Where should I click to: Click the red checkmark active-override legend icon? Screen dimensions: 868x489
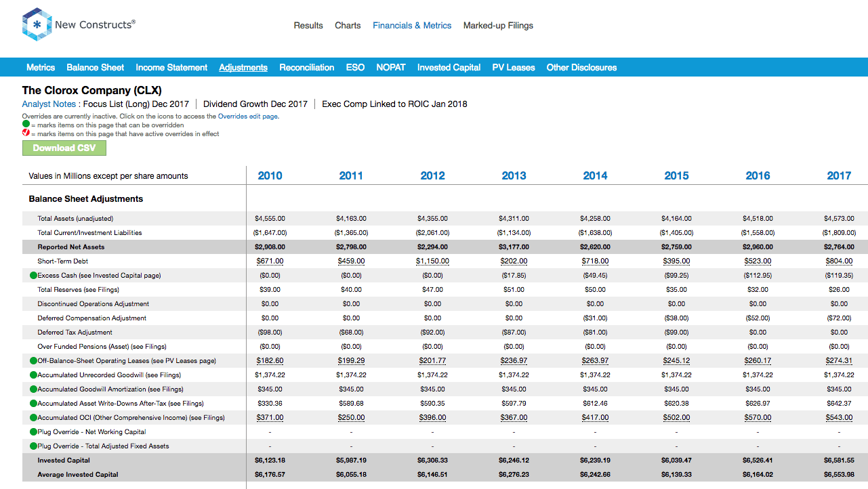tap(26, 133)
